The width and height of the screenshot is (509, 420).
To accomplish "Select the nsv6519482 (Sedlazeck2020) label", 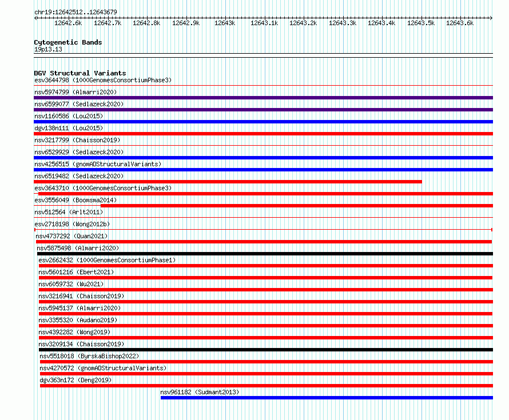I will [79, 176].
